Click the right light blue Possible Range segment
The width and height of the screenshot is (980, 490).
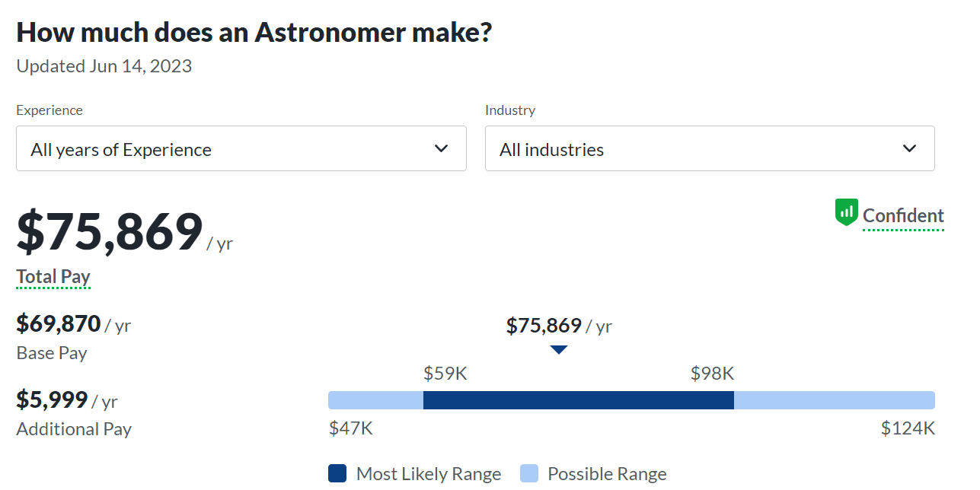[x=834, y=400]
